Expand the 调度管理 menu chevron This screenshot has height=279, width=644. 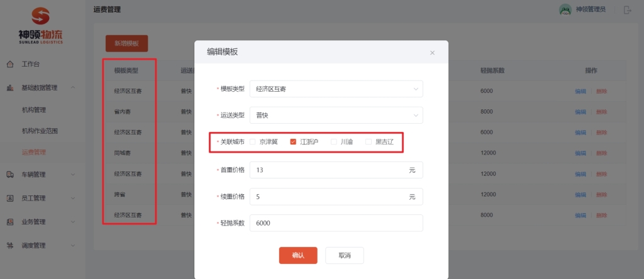[73, 246]
